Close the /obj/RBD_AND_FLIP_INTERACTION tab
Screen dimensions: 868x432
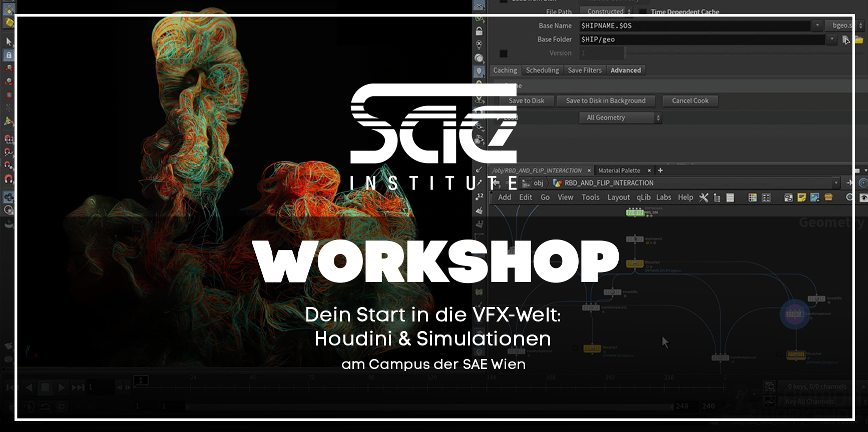tap(589, 170)
